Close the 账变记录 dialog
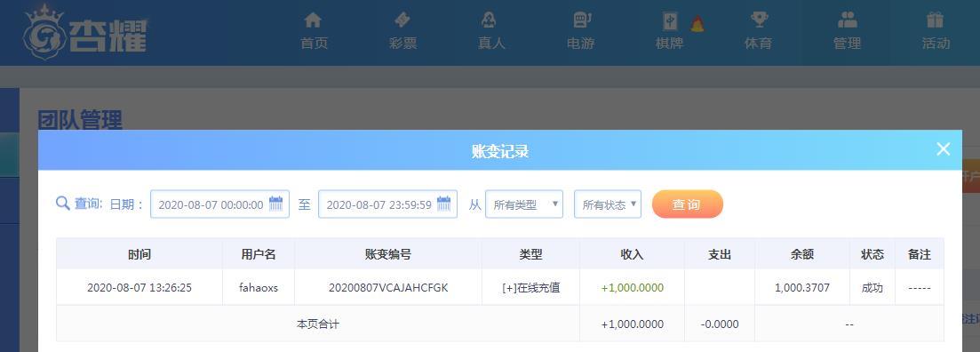980x352 pixels. pyautogui.click(x=943, y=148)
